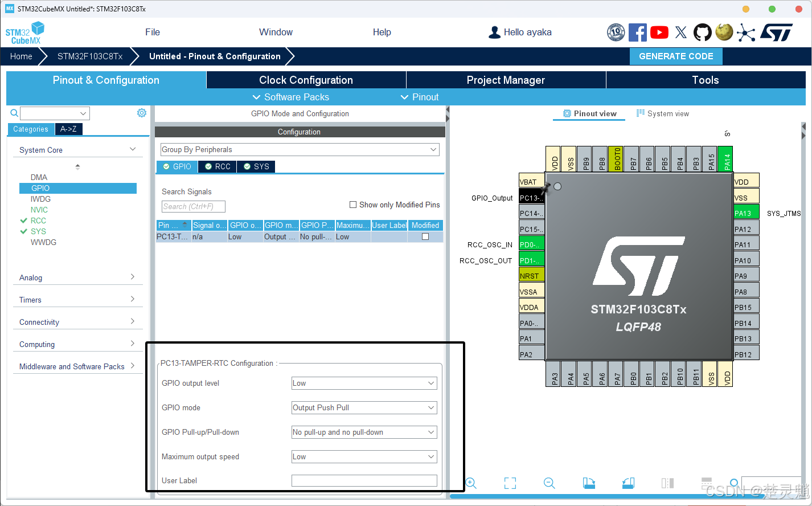Click the PA14 pin at chip top
Viewport: 812px width, 506px height.
point(725,158)
